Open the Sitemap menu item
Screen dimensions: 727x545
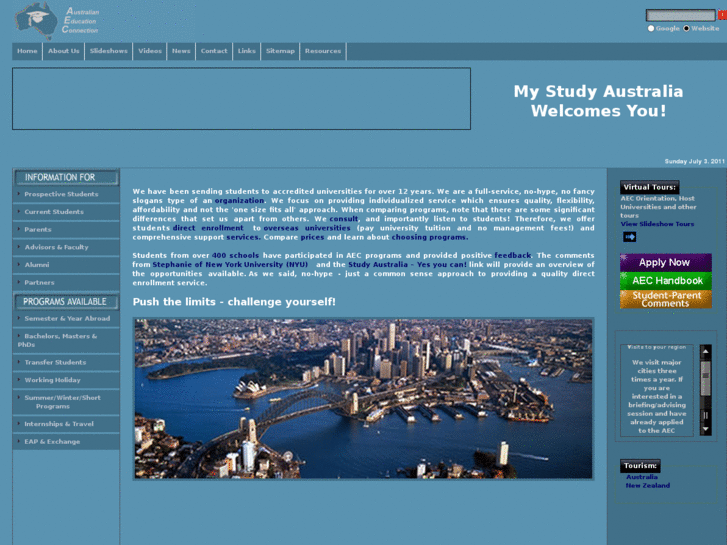click(x=280, y=51)
